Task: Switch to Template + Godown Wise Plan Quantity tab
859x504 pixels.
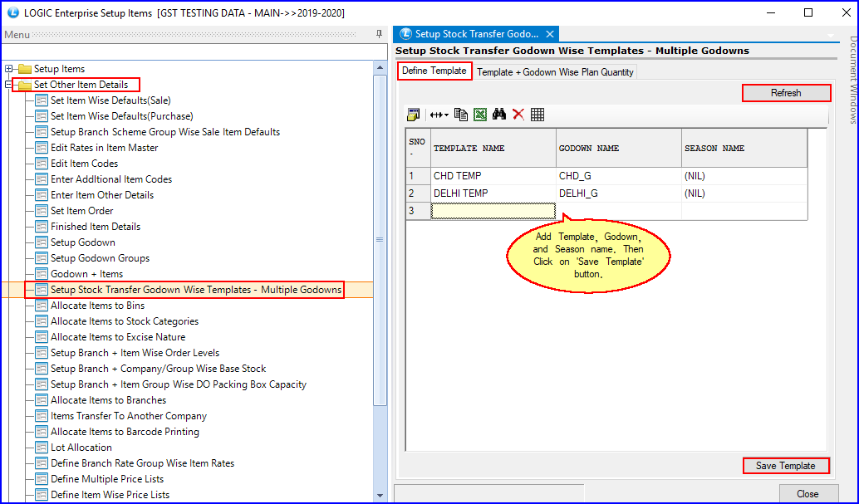Action: (x=555, y=72)
